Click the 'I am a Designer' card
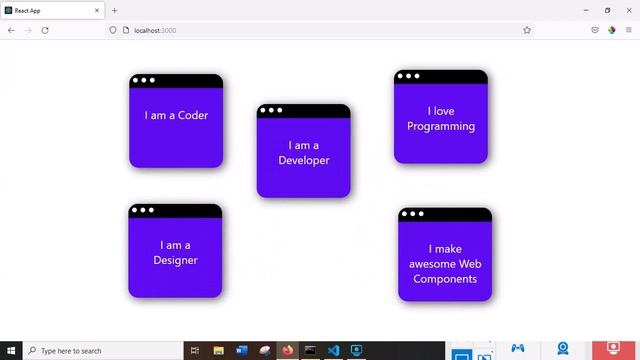Screen dimensions: 640x360 175,251
